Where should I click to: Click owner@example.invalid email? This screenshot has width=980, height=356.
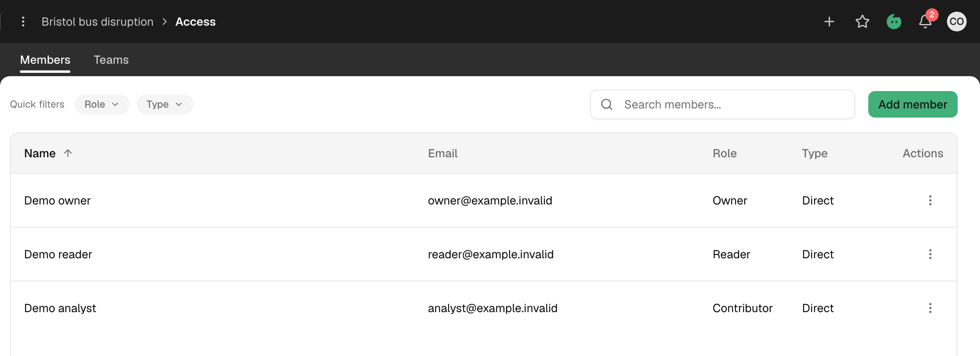tap(490, 200)
